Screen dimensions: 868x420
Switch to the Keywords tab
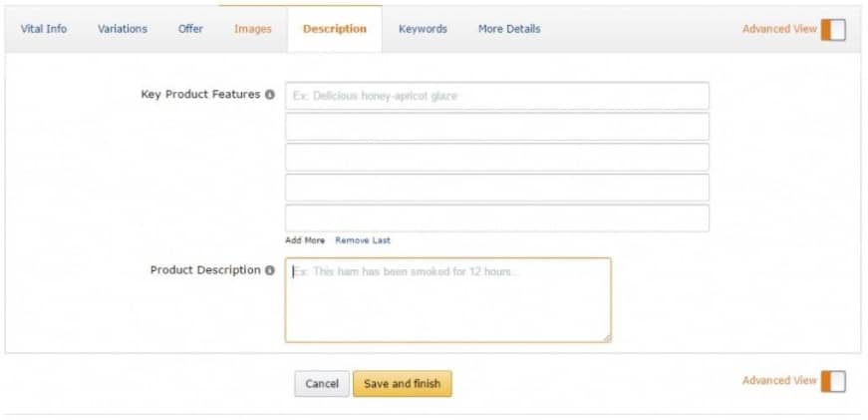pos(423,29)
